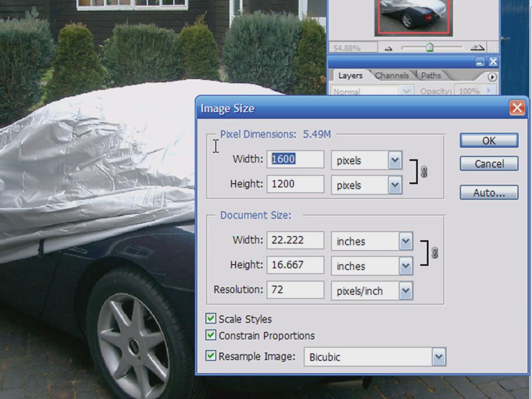Switch to the Paths tab
532x399 pixels.
click(431, 76)
